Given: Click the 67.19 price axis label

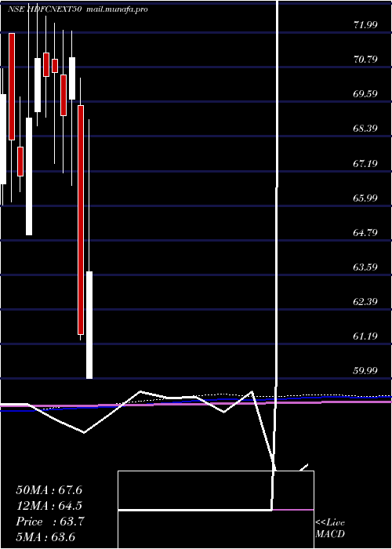Looking at the screenshot, I should (x=366, y=163).
